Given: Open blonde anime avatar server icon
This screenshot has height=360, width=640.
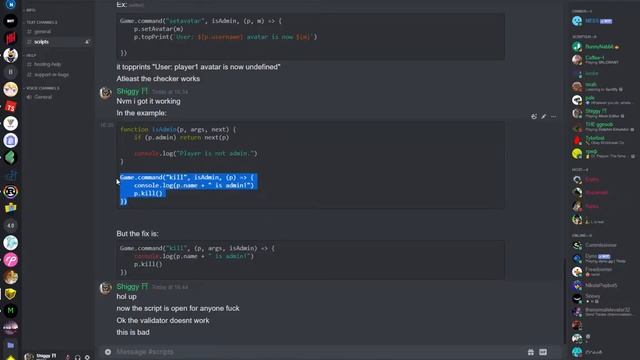Looking at the screenshot, I should click(11, 89).
